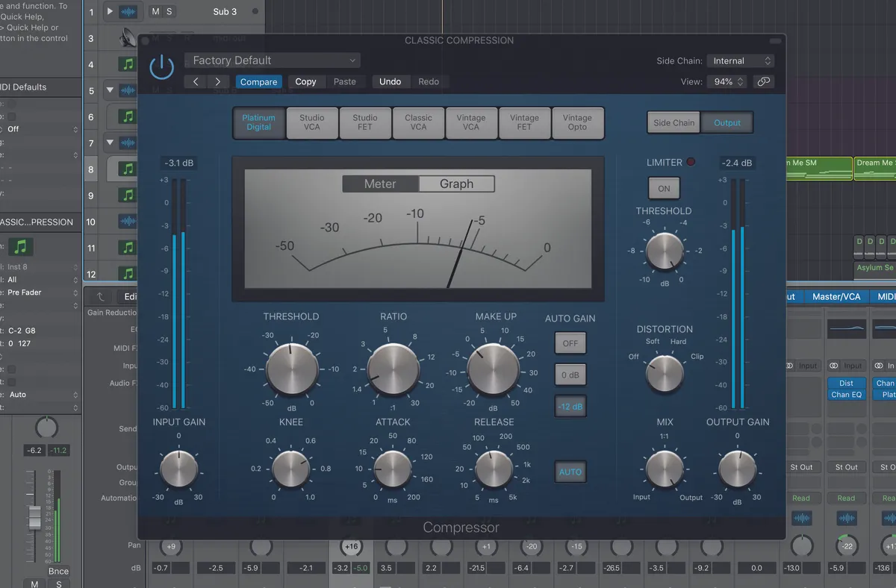Image resolution: width=896 pixels, height=588 pixels.
Task: Select the Vintage Opto compressor model
Action: tap(577, 122)
